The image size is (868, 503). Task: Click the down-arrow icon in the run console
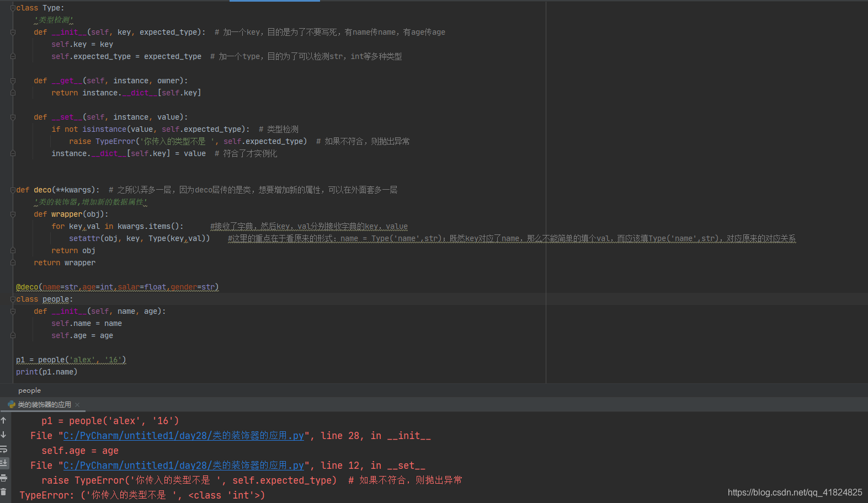pos(3,435)
